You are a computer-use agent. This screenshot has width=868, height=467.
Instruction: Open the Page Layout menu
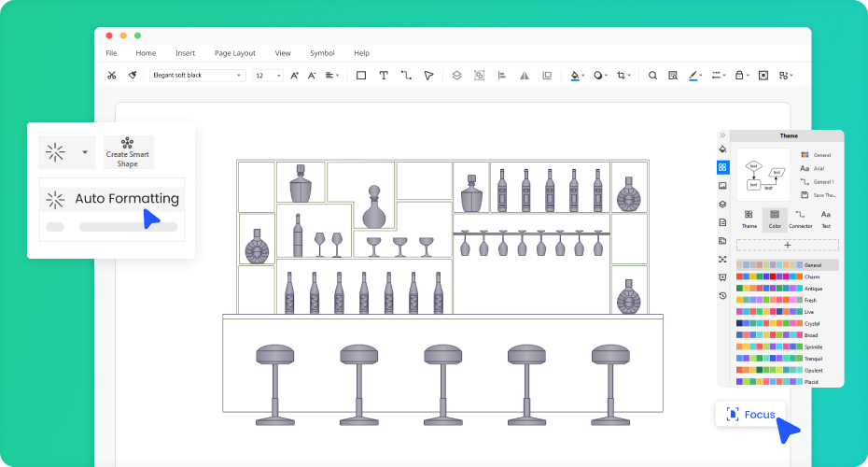[x=234, y=53]
